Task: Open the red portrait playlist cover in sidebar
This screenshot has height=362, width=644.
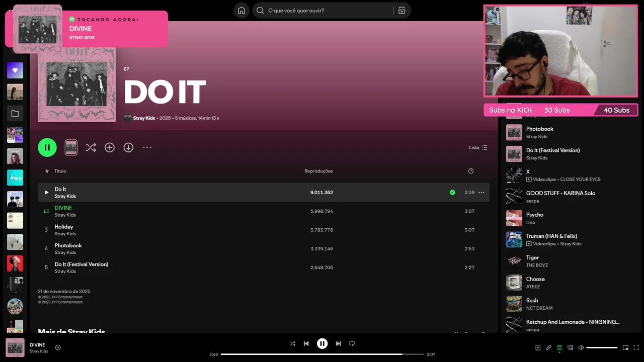Action: coord(15,263)
